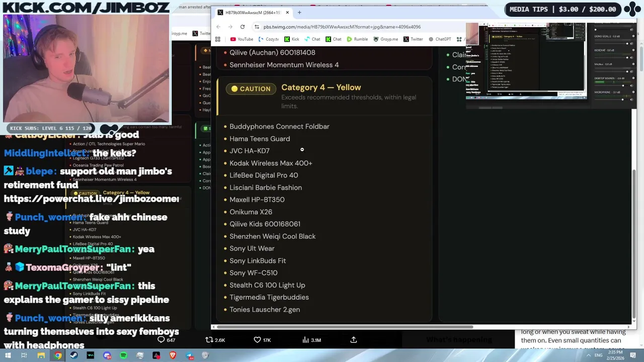Go back in the browser

[218, 27]
